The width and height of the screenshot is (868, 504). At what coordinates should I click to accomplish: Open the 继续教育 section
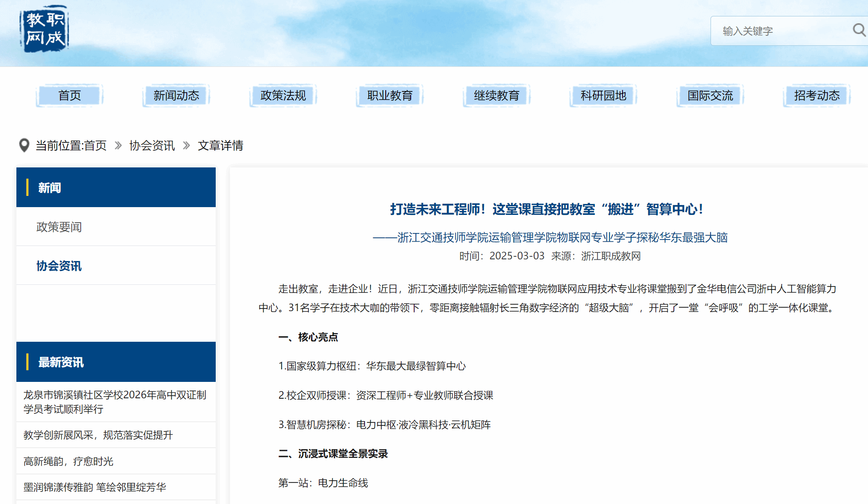coord(496,95)
